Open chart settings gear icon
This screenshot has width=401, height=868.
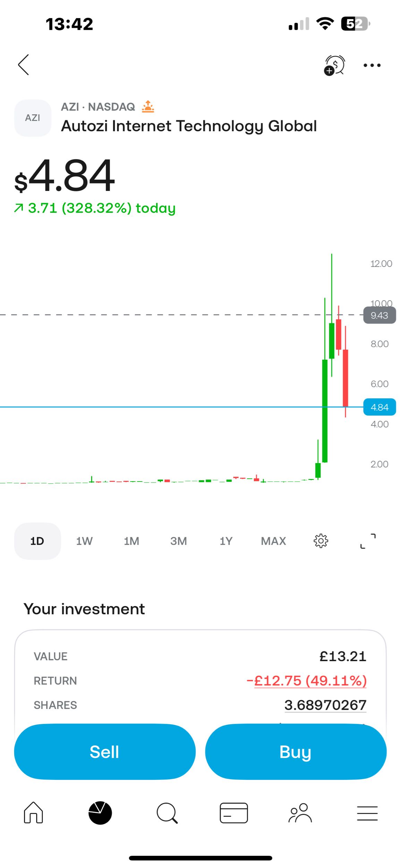321,541
